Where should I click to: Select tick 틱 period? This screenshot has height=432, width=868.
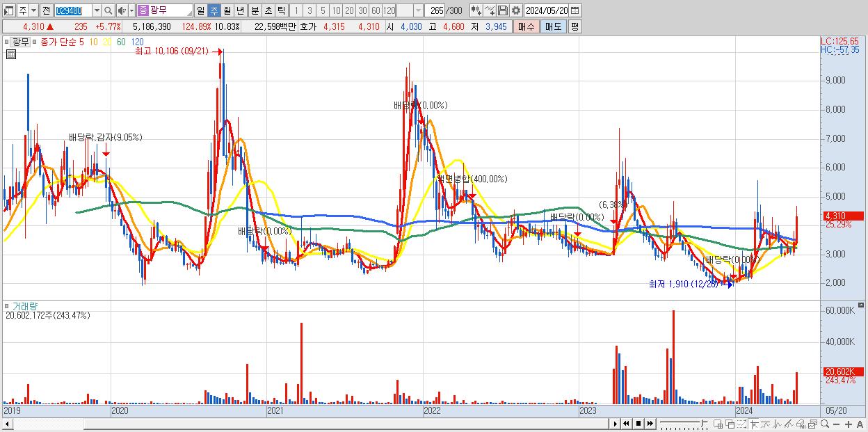tap(281, 10)
